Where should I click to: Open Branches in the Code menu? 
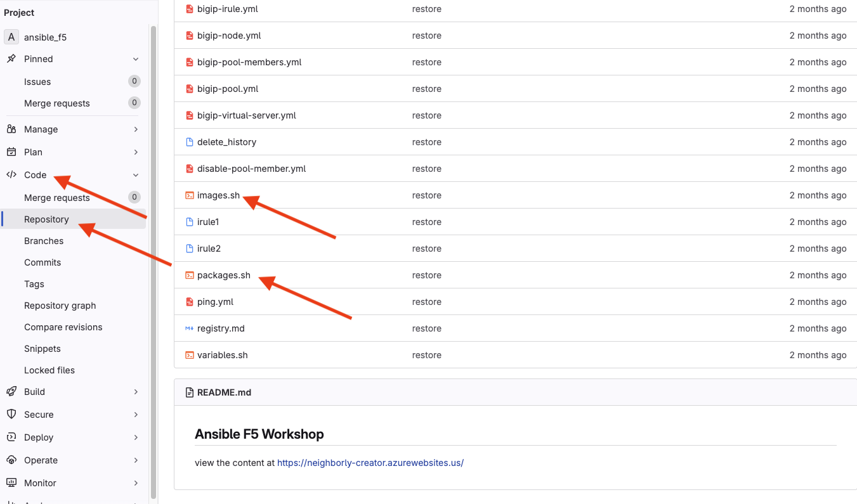pyautogui.click(x=44, y=241)
